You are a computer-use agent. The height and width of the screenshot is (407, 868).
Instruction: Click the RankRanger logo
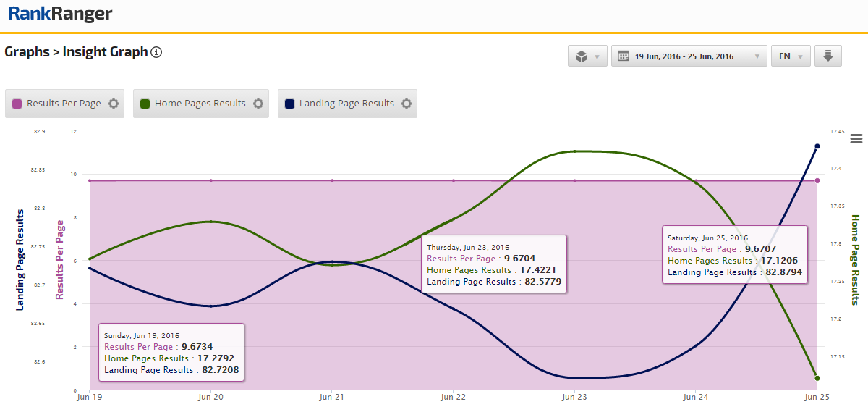(60, 14)
